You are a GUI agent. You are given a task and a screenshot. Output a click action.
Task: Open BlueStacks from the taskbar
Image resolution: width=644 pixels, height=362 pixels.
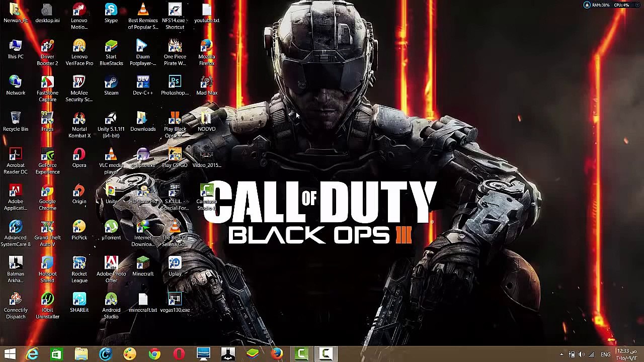click(252, 354)
